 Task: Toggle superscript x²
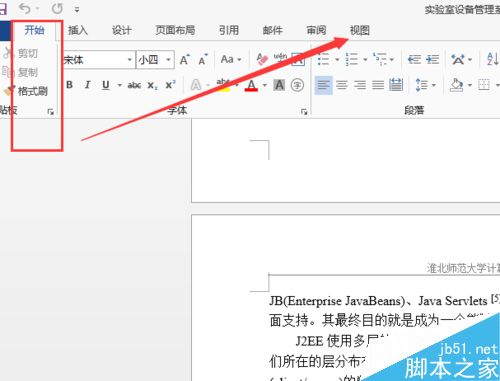pyautogui.click(x=170, y=85)
